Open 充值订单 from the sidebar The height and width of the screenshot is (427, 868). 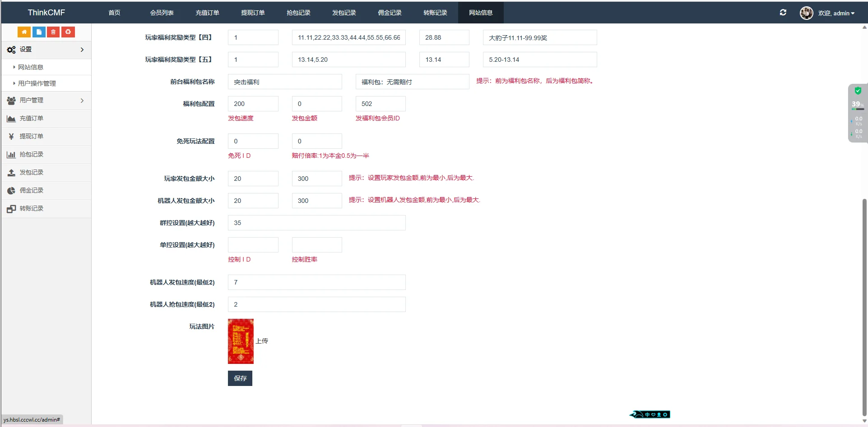[x=31, y=119]
